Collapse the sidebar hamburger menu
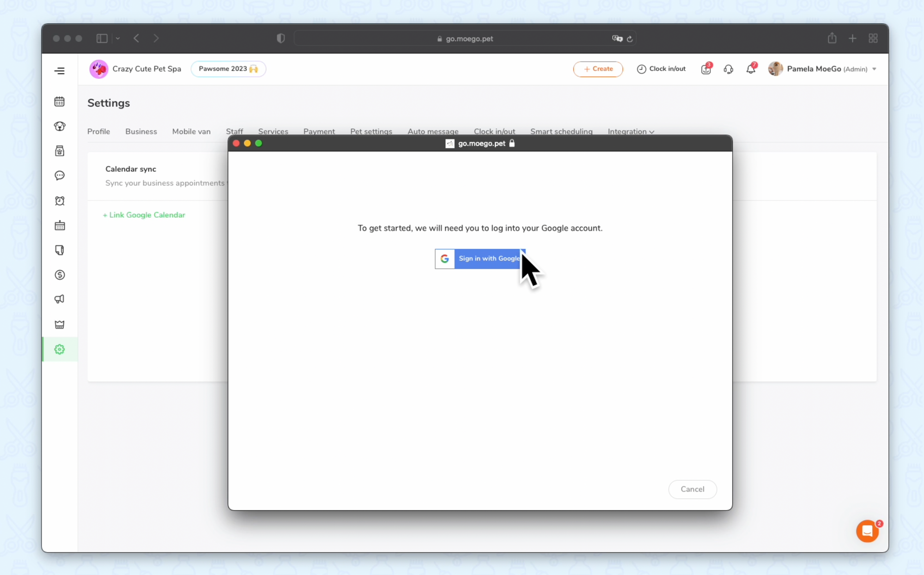 click(x=60, y=71)
